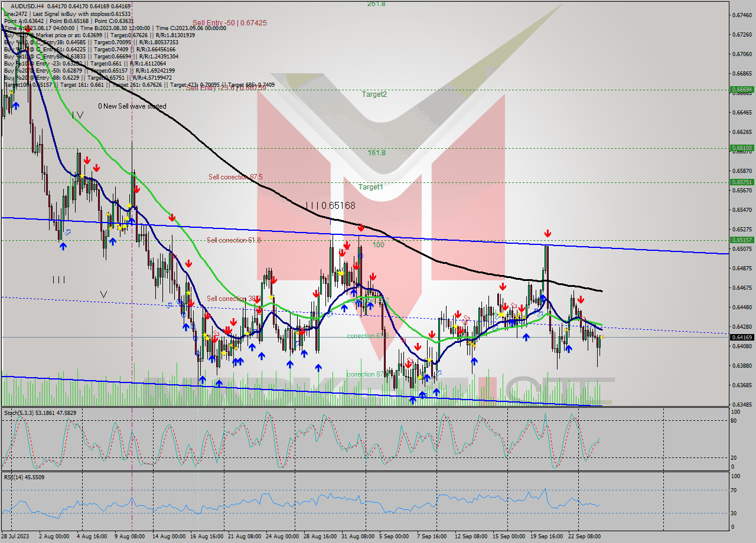Select the red sell arrow above the 19 Sep spike

[x=548, y=234]
